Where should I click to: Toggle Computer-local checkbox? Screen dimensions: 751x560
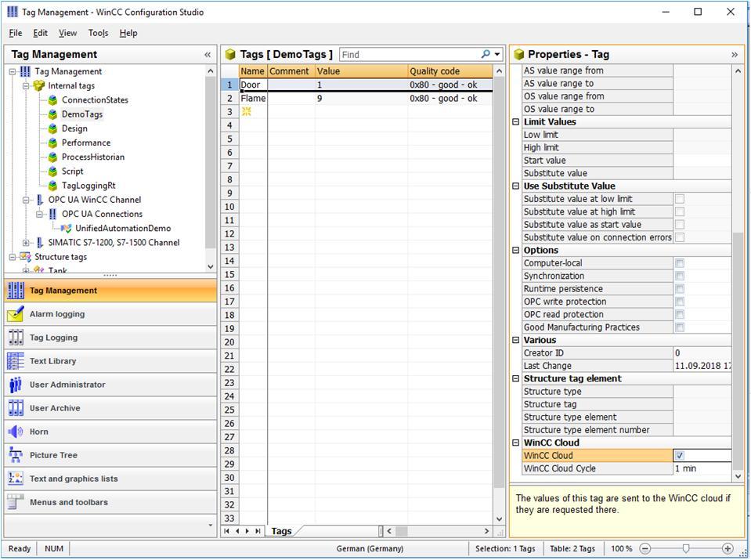679,263
